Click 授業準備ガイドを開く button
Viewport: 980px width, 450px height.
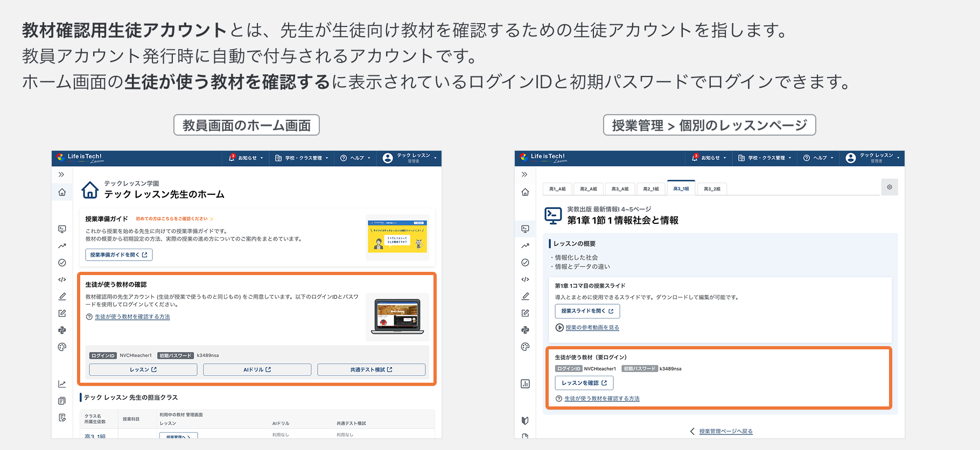click(119, 255)
